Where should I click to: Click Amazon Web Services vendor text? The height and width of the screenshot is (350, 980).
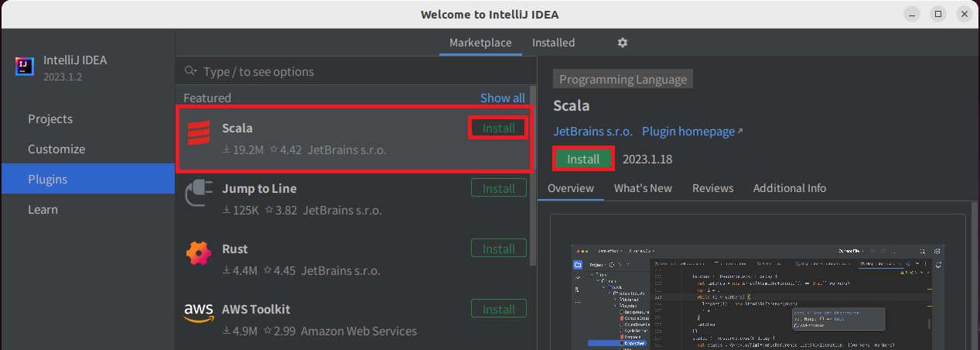point(359,331)
